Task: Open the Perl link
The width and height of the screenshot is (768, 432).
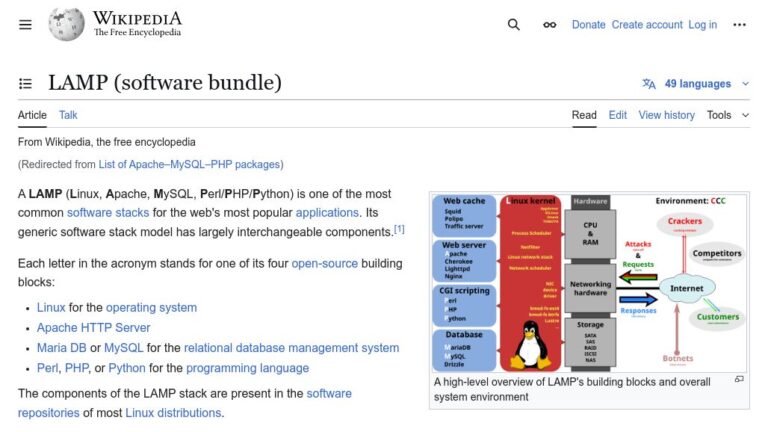Action: pos(47,368)
